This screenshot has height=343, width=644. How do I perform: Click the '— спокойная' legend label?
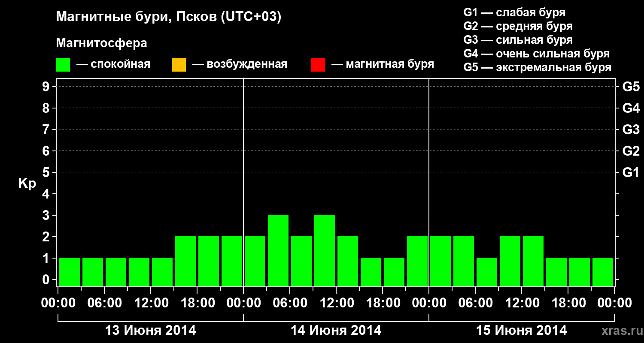(x=113, y=65)
